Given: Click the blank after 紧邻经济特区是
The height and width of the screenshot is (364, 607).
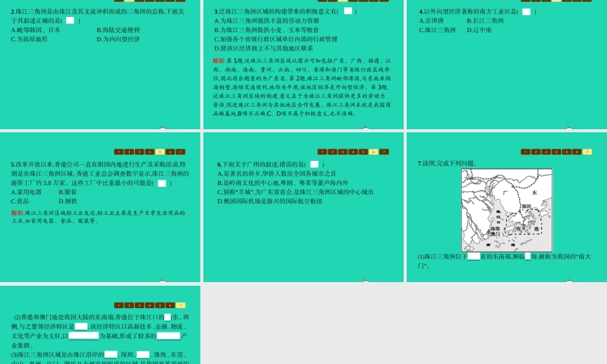Looking at the screenshot, I should (81, 326).
